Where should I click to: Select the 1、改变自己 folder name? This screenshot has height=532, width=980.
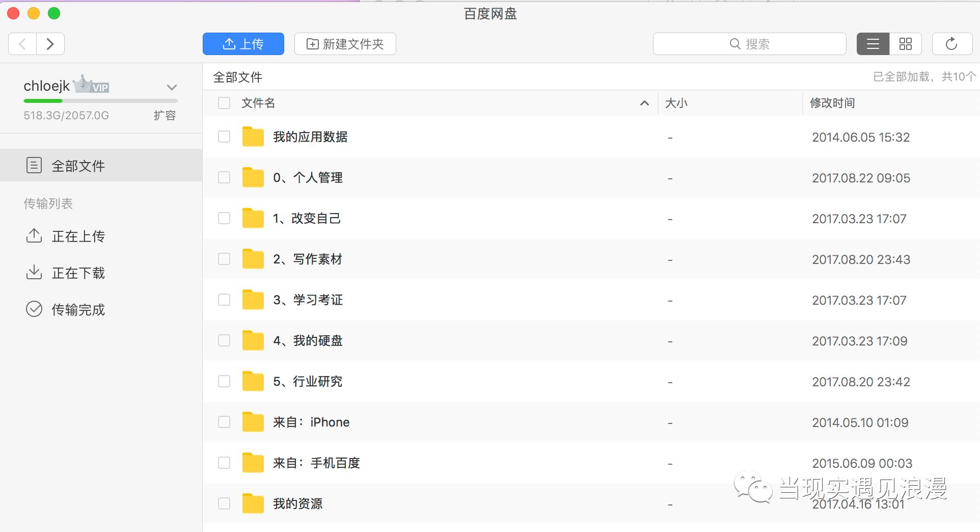tap(307, 218)
